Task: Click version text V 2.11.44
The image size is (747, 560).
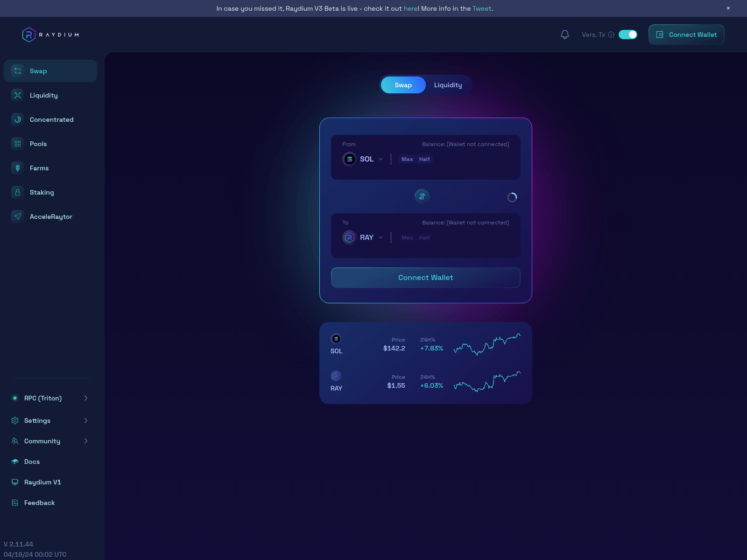Action: [x=19, y=544]
